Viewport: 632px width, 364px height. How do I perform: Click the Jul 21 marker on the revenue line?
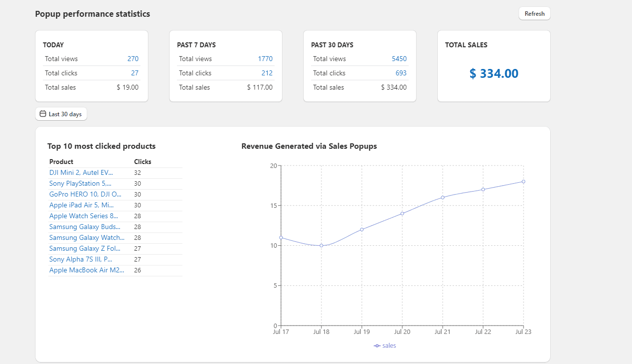click(443, 198)
